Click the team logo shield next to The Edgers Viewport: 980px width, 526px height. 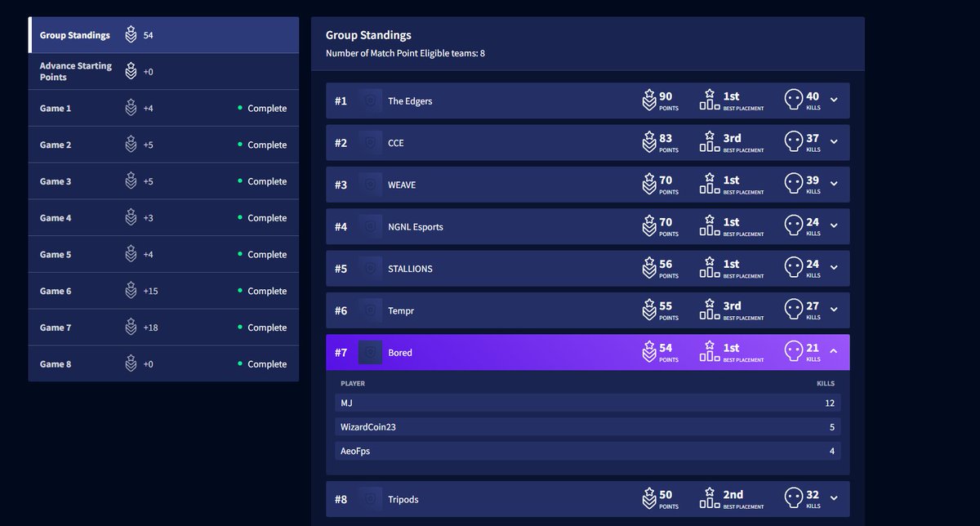(371, 100)
